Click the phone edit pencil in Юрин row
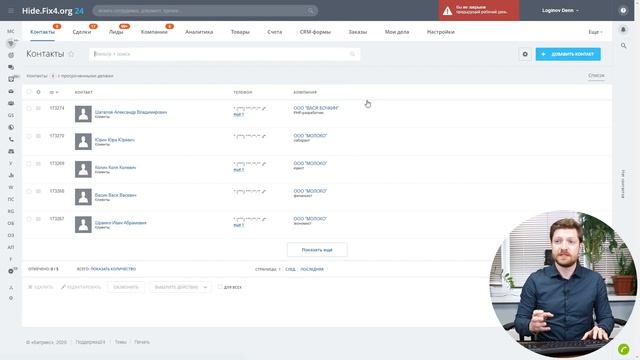The height and width of the screenshot is (360, 640). tap(264, 136)
